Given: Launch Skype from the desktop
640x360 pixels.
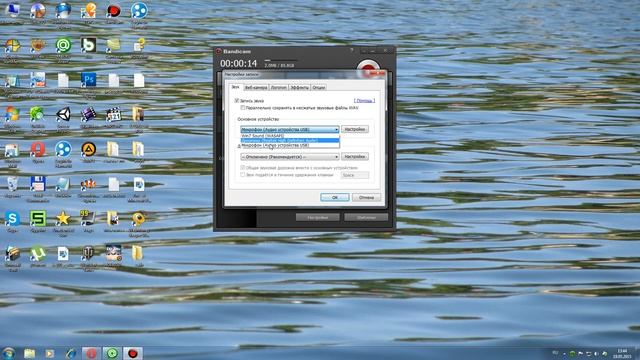Looking at the screenshot, I should [x=12, y=219].
